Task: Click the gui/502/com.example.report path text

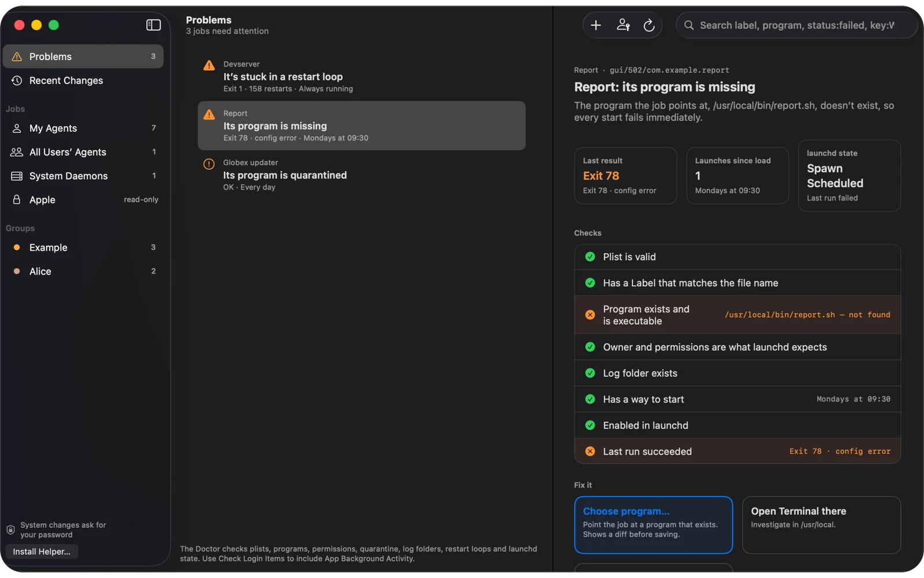Action: (669, 70)
